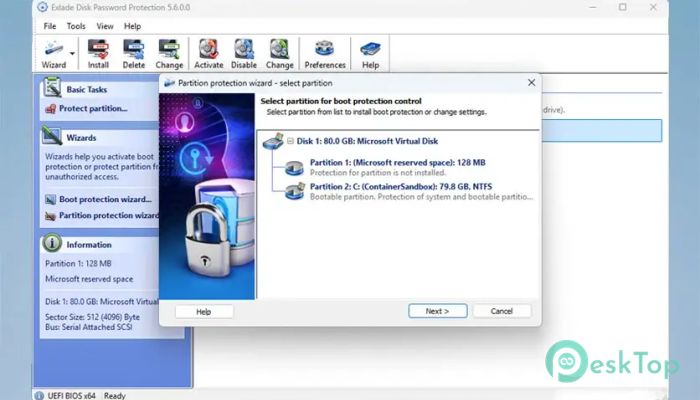Click 'Microsoft reserved space' in Information panel
The image size is (700, 400).
(x=89, y=279)
